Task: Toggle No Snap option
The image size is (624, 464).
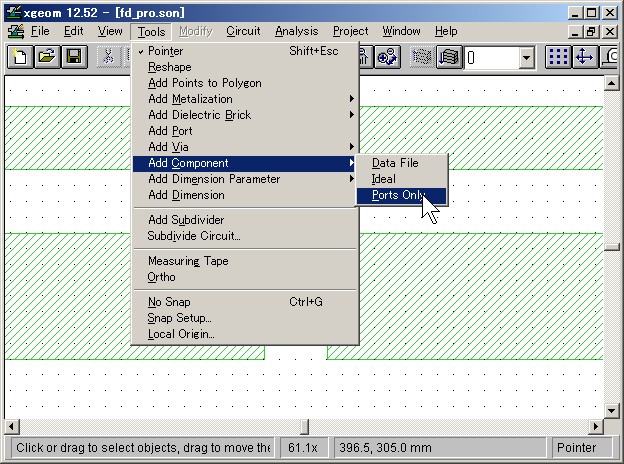Action: click(x=246, y=302)
